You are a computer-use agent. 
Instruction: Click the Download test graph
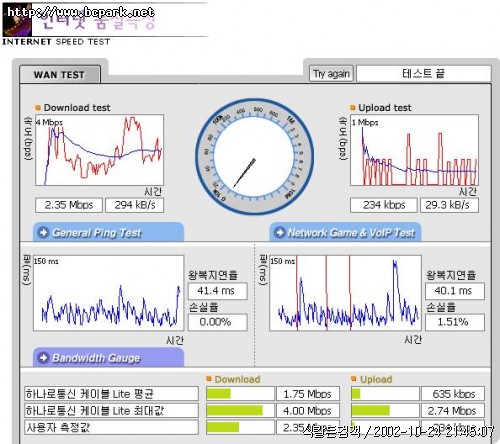[x=100, y=150]
